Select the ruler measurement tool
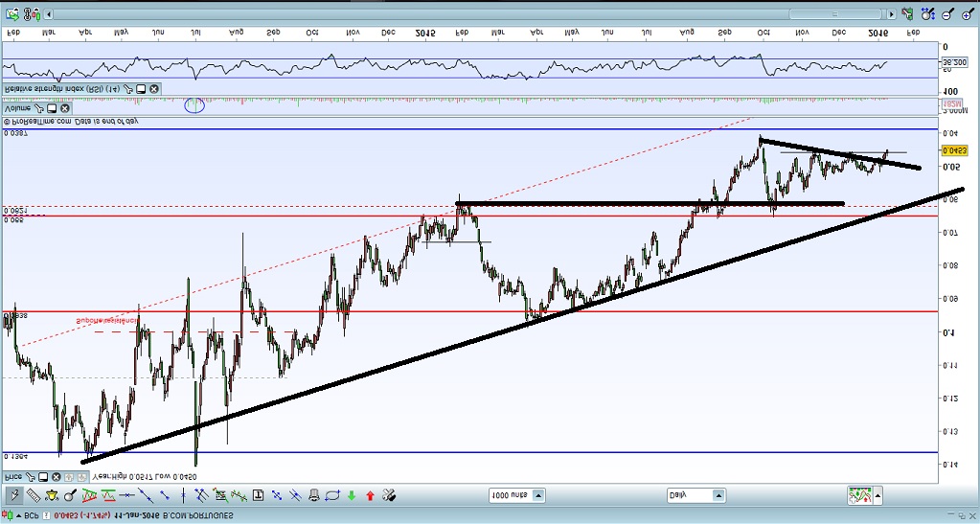This screenshot has height=524, width=980. click(x=34, y=496)
